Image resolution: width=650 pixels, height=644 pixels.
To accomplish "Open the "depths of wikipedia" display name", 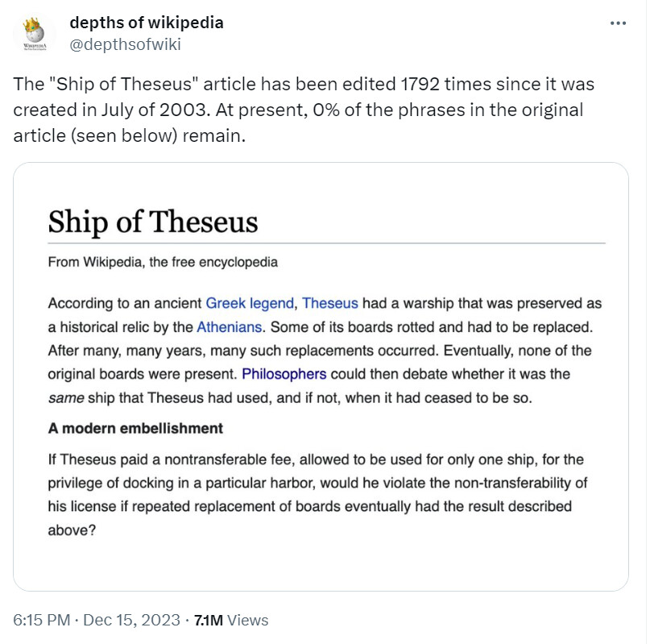I will coord(147,23).
